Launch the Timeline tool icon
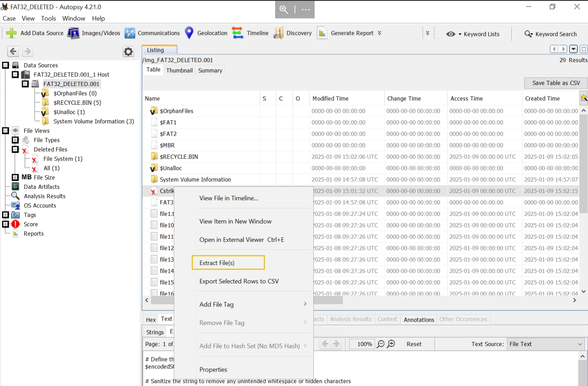Viewport: 588px width, 386px height. (237, 33)
